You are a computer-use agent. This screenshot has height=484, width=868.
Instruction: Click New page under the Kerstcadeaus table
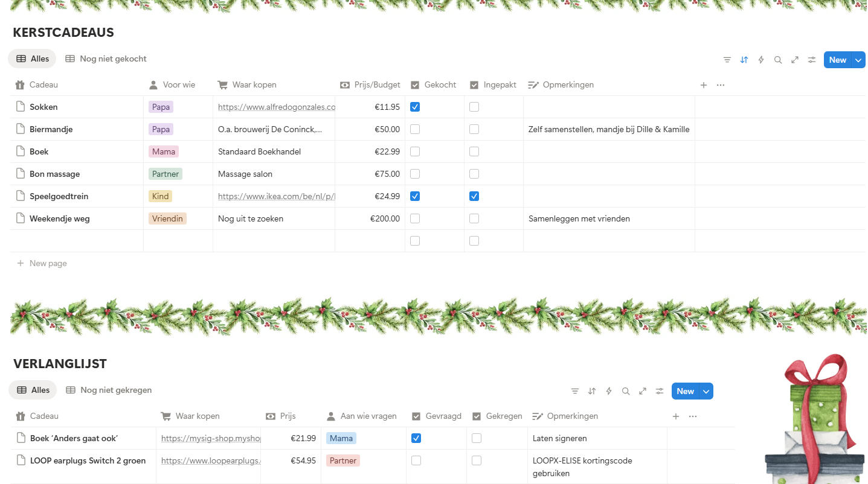(42, 263)
